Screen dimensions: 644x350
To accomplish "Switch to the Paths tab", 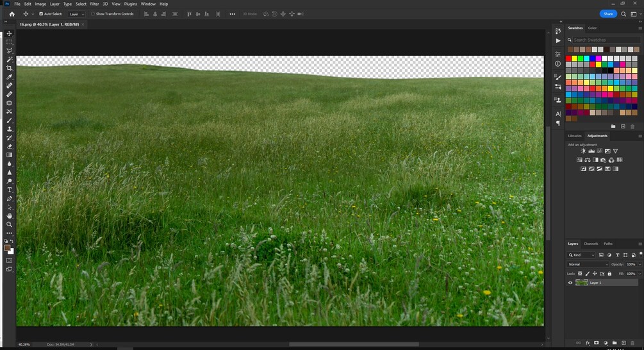I will pyautogui.click(x=608, y=244).
